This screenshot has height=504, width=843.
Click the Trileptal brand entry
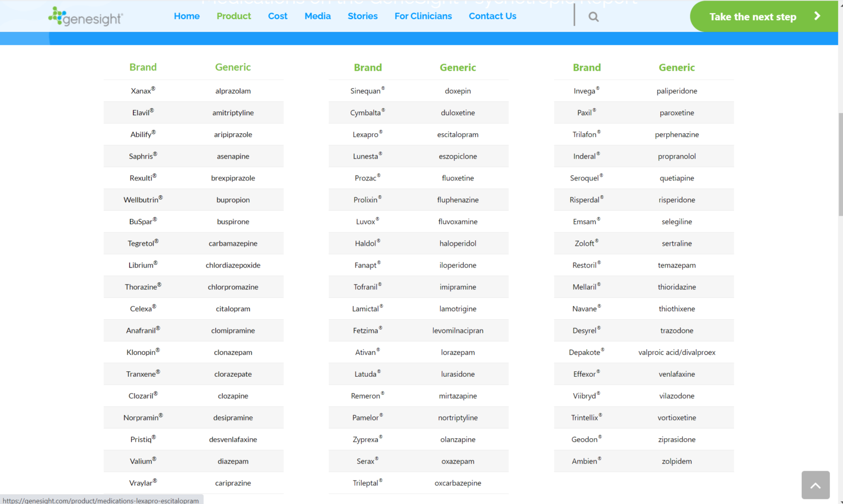[x=368, y=483]
